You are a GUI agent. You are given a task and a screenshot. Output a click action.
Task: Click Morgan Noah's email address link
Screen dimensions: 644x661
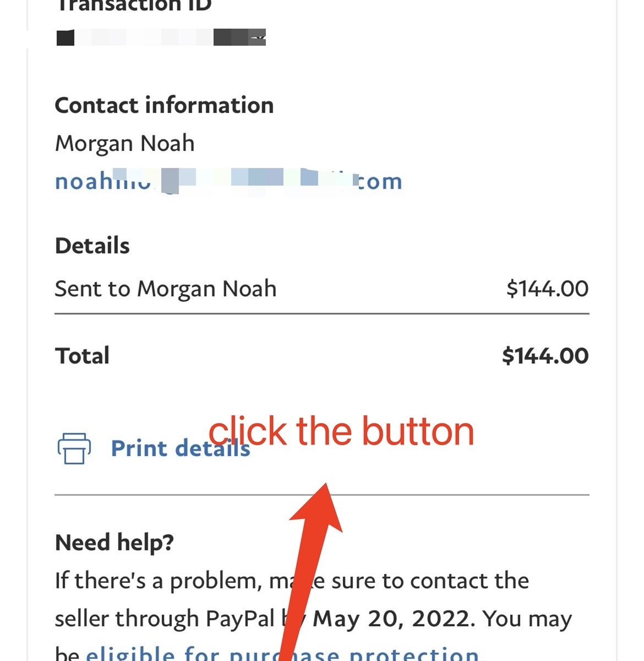pos(228,181)
